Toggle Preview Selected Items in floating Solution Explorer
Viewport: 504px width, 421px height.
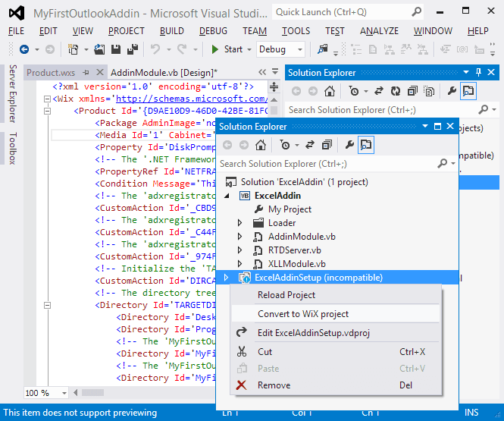[x=366, y=145]
